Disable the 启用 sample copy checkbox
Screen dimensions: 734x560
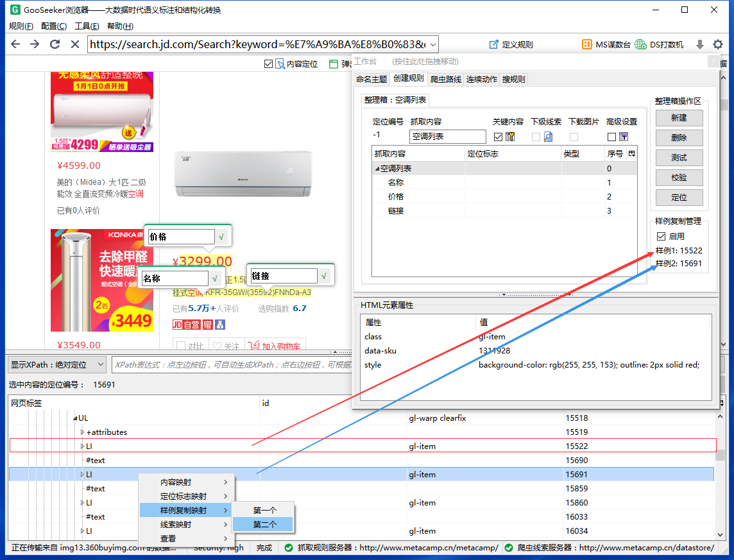point(661,236)
